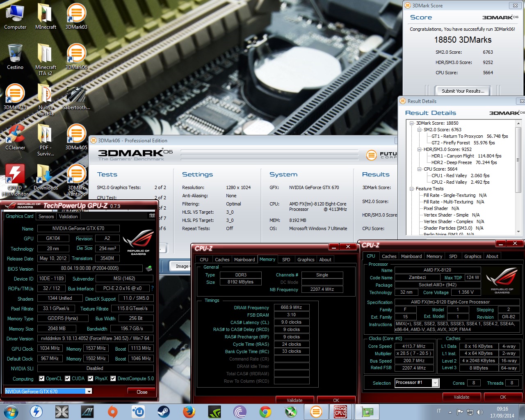Click the clock showing 09:16 in the taskbar
Screen dimensions: 525x420
[x=502, y=409]
